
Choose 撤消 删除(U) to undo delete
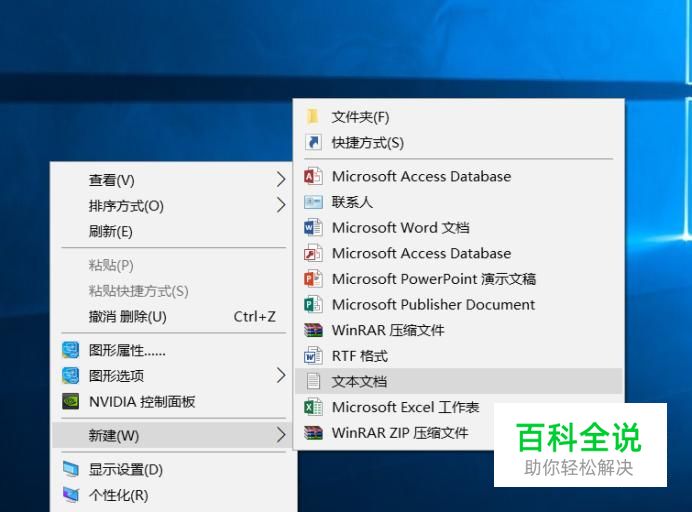pos(172,316)
